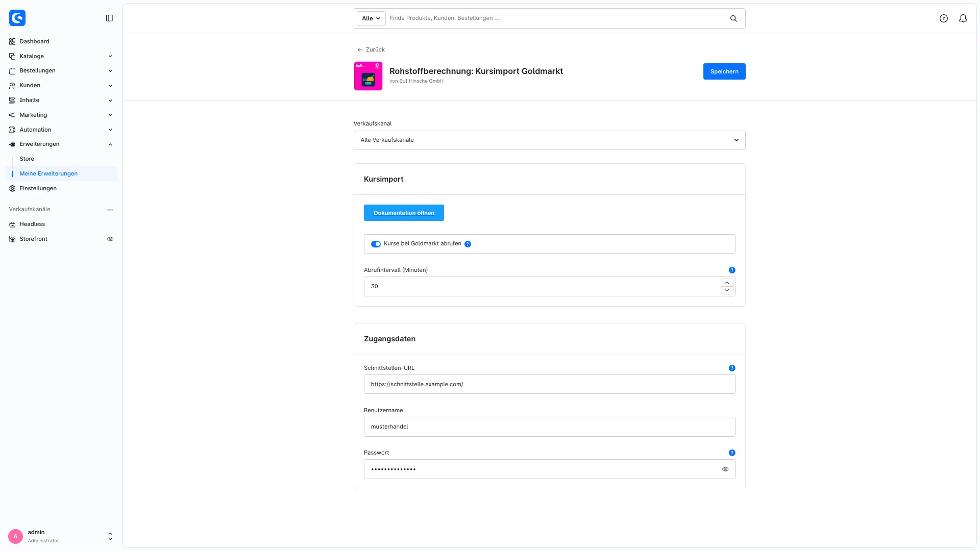Screen dimensions: 980x551
Task: Click the Headless sales channel basket icon
Action: pos(12,224)
